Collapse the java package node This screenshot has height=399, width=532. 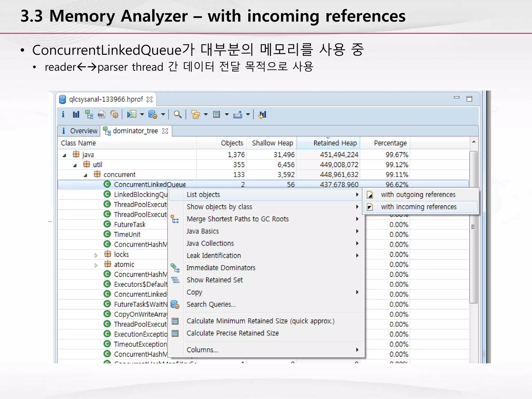tap(64, 155)
